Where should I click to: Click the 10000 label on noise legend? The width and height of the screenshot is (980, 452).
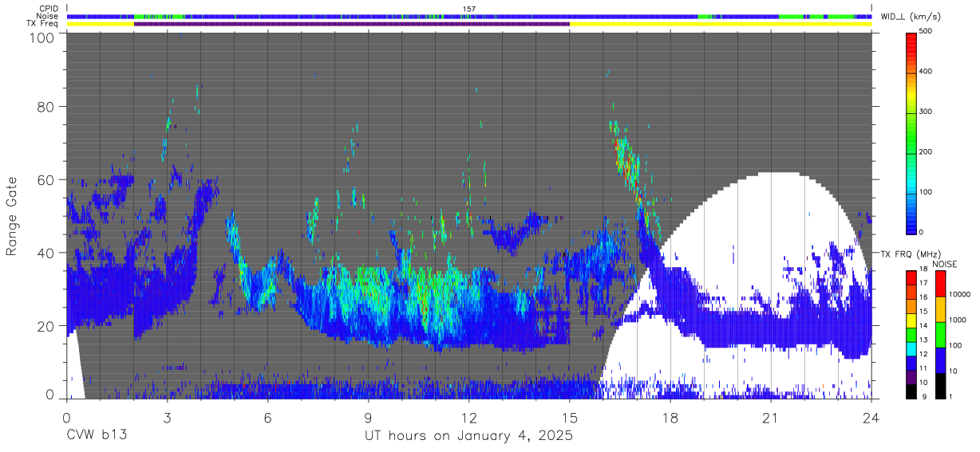(x=959, y=294)
